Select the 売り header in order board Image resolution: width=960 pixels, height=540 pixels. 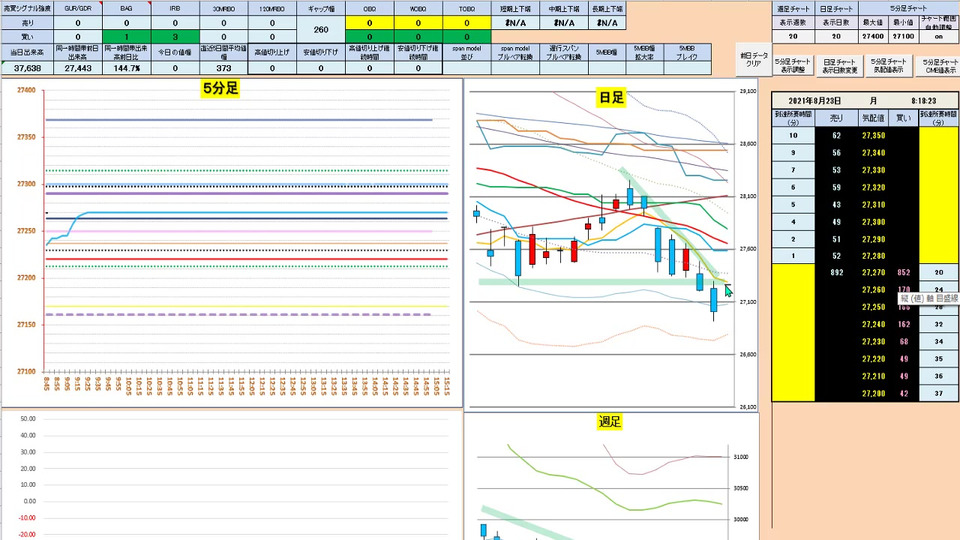[836, 118]
